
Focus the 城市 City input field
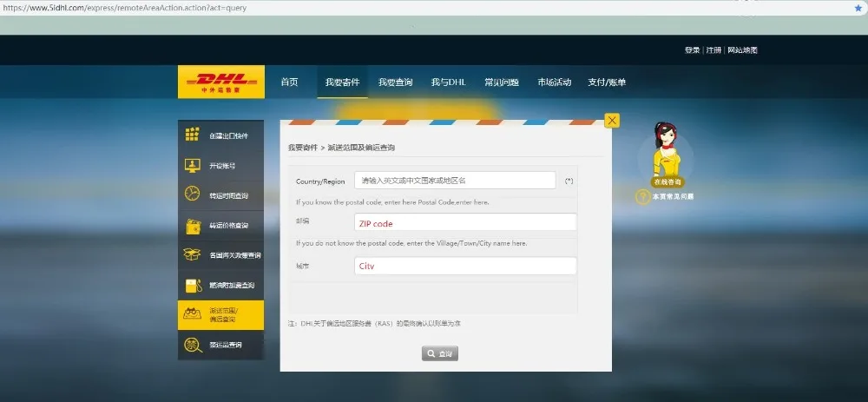click(x=465, y=266)
